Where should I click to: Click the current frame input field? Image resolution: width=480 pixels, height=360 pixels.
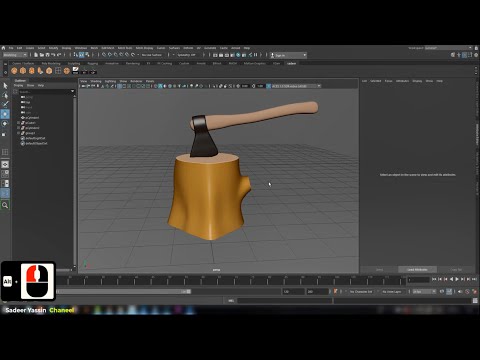[x=419, y=280]
